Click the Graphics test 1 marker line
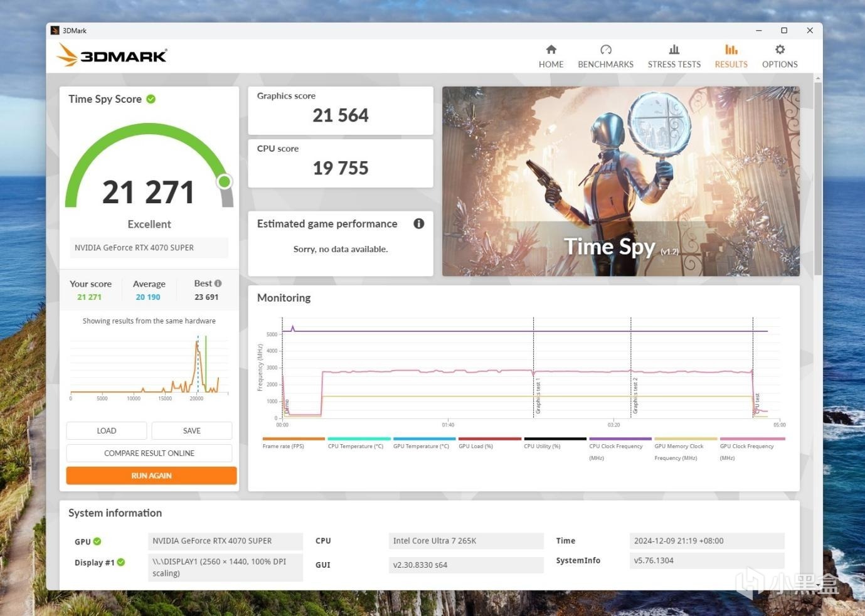Screen dimensions: 865x616 click(x=534, y=367)
